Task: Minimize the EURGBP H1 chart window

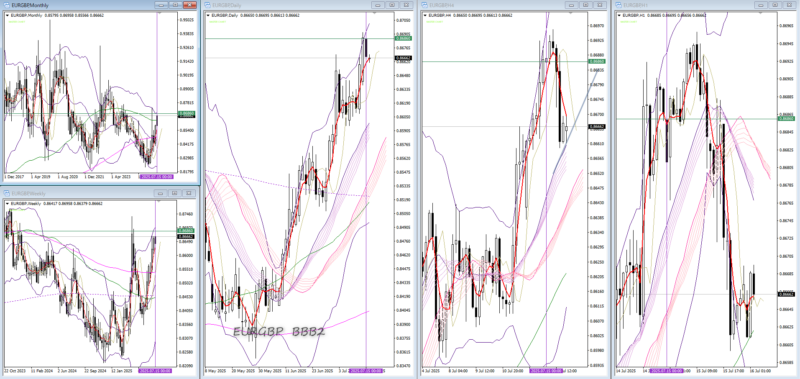Action: 761,5
